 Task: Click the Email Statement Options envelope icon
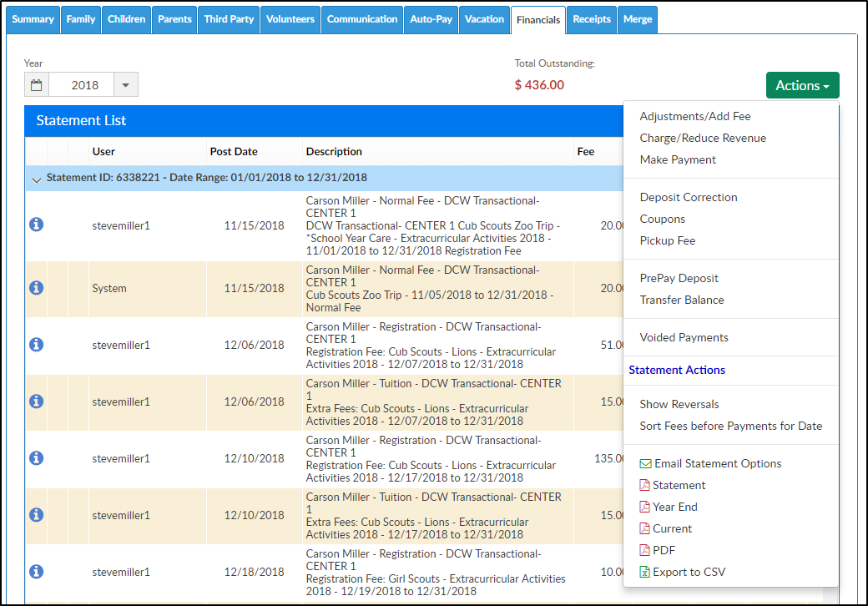645,464
